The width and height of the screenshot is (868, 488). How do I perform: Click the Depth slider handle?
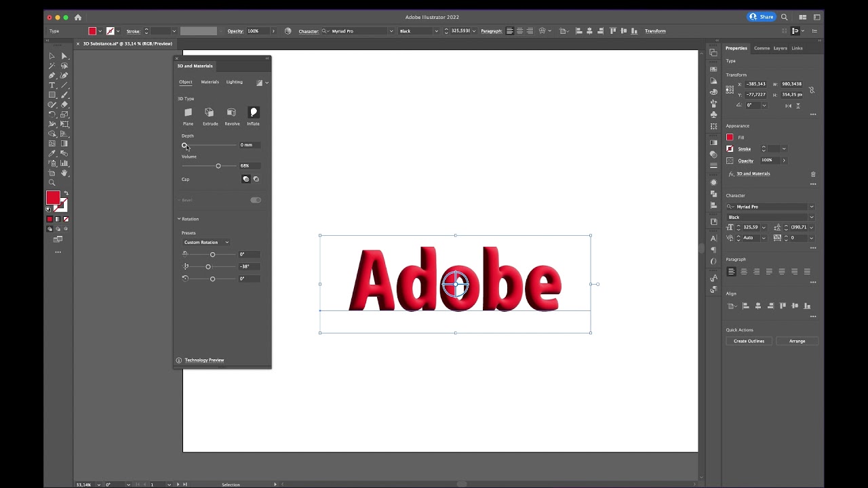click(184, 145)
